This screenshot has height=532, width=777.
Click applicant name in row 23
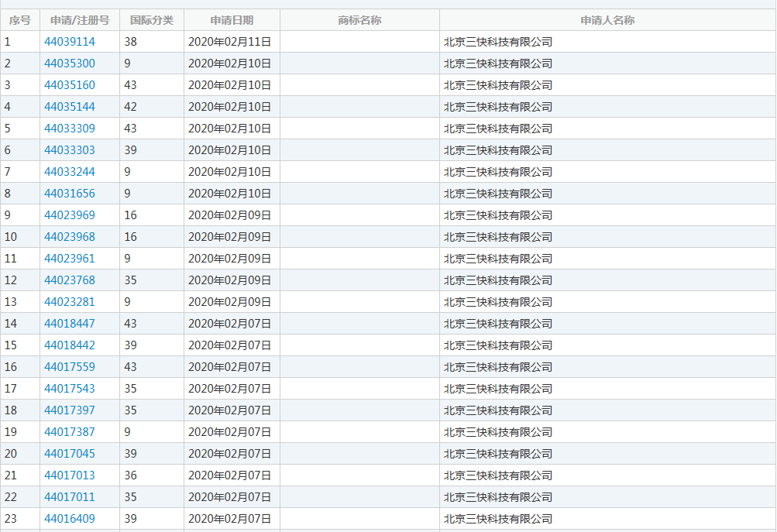coord(498,519)
